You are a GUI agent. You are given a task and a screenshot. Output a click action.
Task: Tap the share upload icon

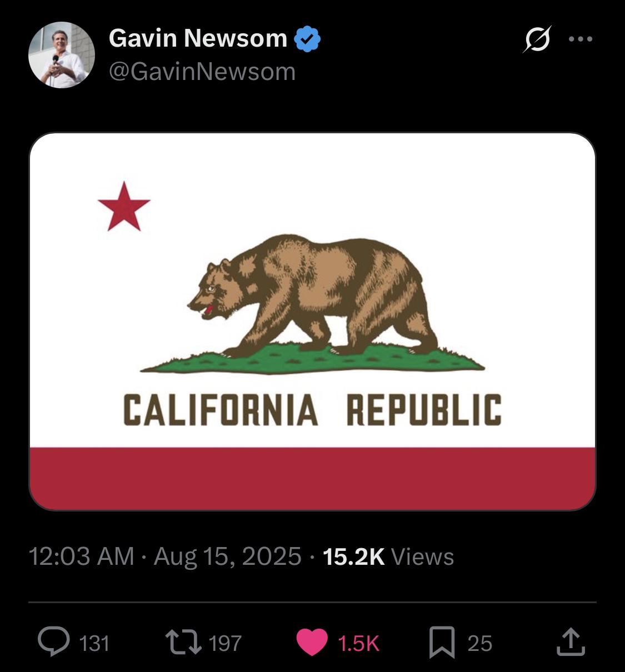571,641
